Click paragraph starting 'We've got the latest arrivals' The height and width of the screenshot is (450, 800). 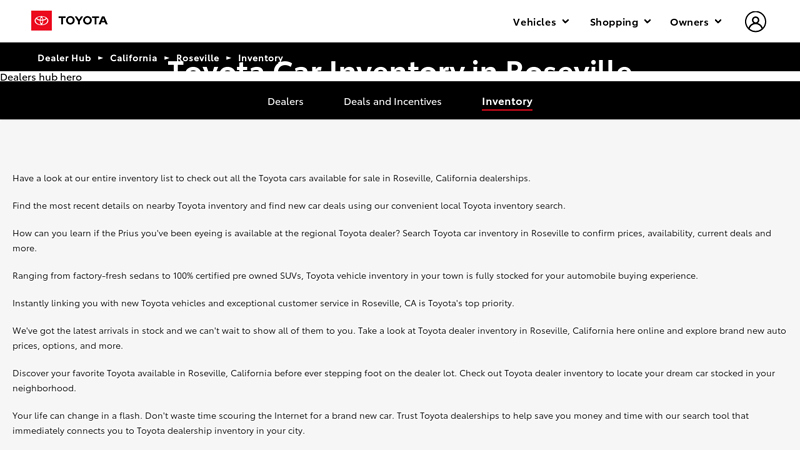(399, 338)
